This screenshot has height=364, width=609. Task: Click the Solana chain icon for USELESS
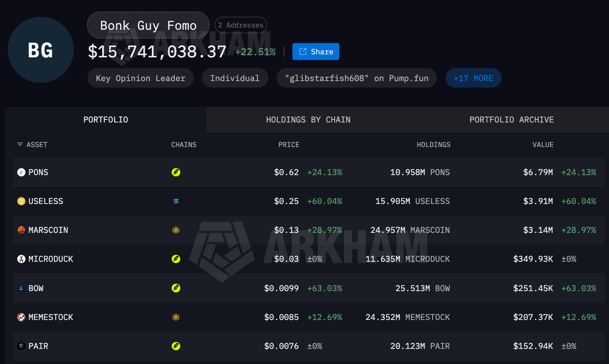(176, 201)
